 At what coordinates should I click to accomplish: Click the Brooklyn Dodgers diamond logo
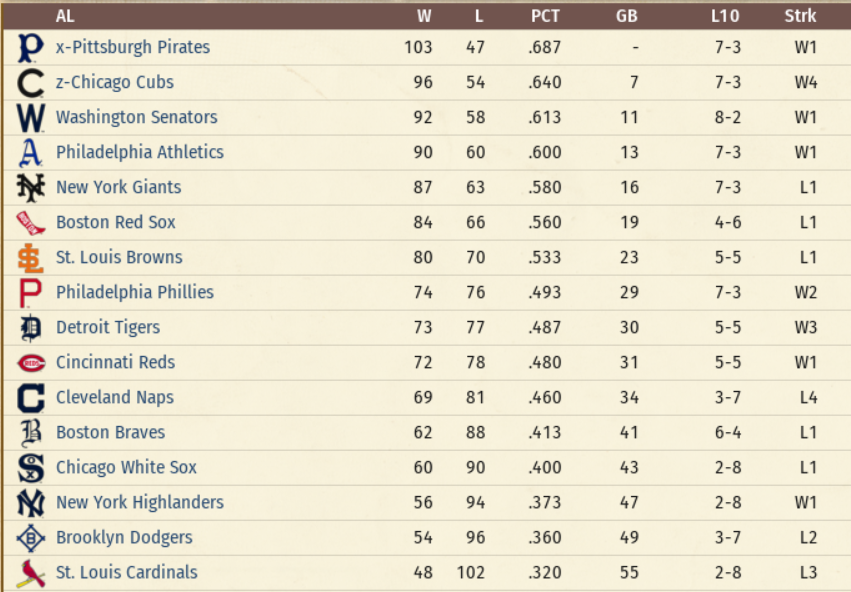tap(31, 537)
